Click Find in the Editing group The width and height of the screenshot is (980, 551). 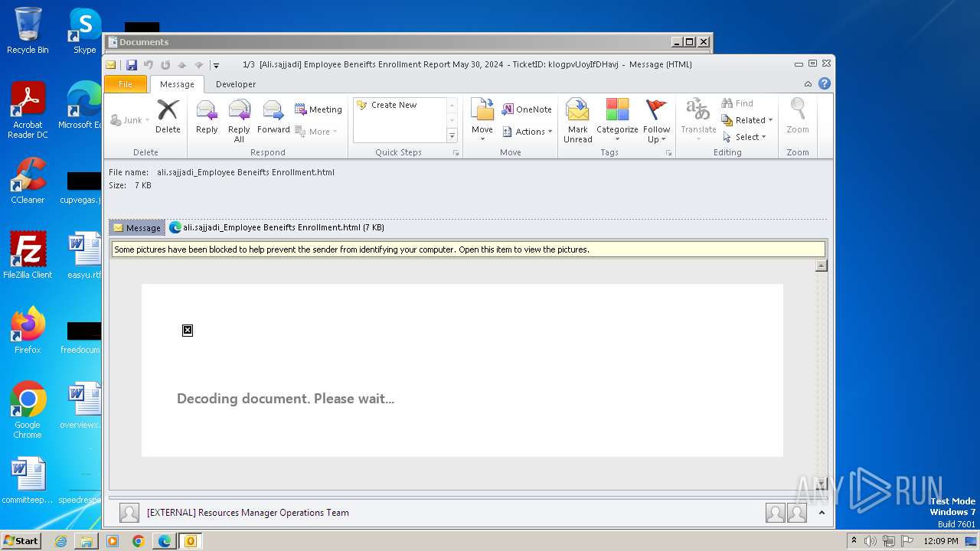click(x=737, y=103)
